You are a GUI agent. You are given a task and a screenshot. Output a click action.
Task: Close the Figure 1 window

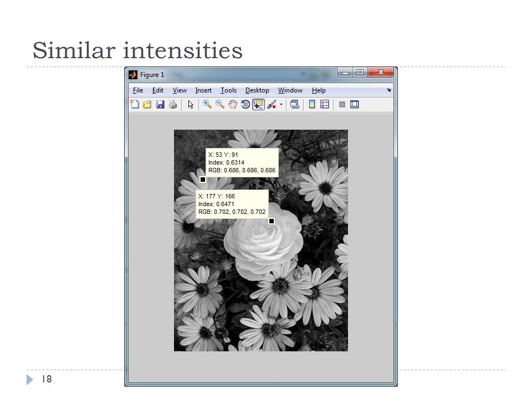click(x=381, y=72)
